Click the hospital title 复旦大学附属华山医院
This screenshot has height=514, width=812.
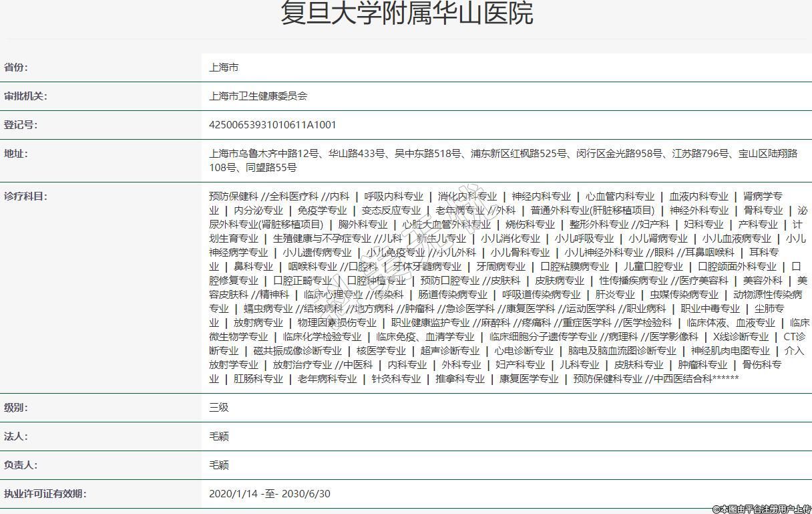(406, 13)
